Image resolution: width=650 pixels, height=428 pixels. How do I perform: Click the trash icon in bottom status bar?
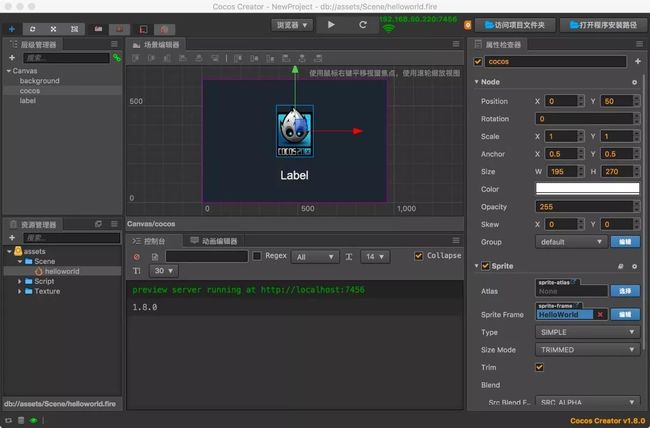[21, 421]
